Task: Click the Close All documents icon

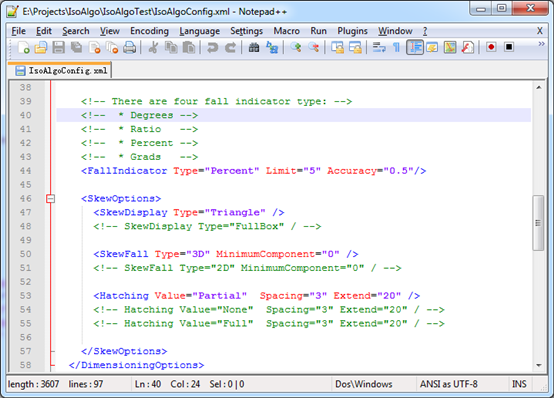Action: (x=112, y=47)
